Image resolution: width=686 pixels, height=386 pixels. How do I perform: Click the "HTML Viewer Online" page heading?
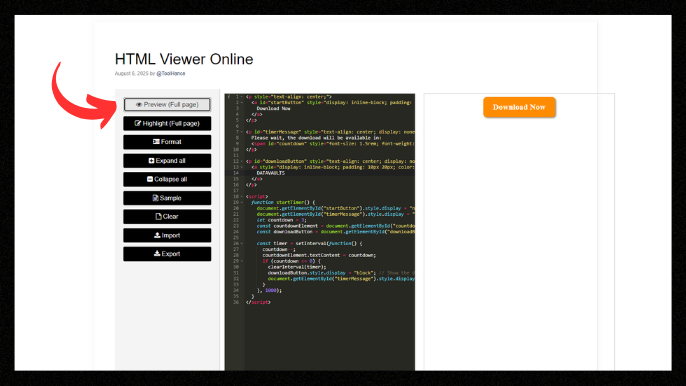pyautogui.click(x=184, y=59)
